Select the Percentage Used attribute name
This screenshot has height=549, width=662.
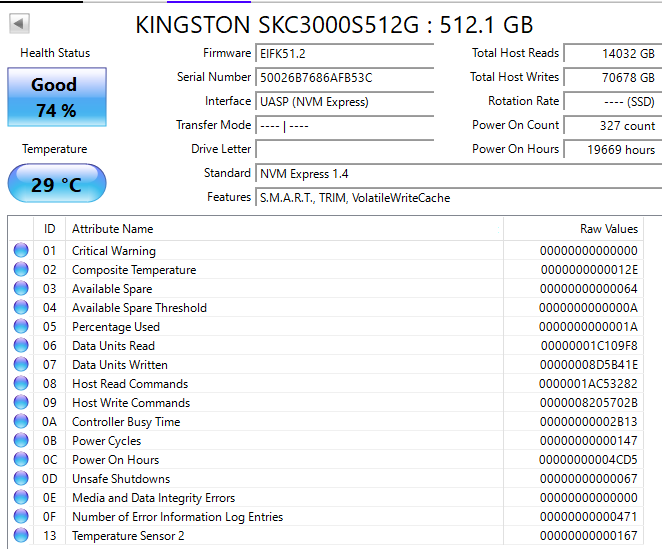pyautogui.click(x=116, y=327)
